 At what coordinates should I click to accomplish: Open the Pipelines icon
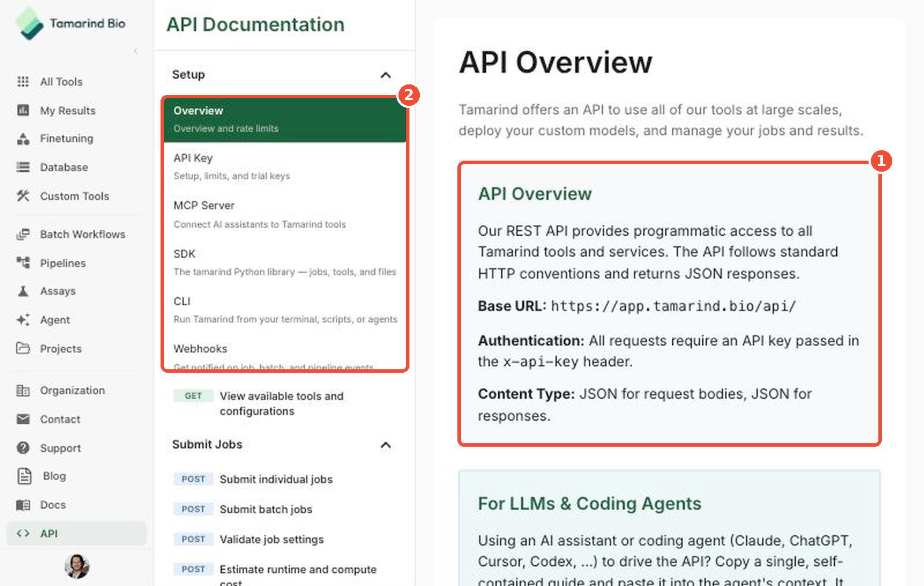point(23,262)
